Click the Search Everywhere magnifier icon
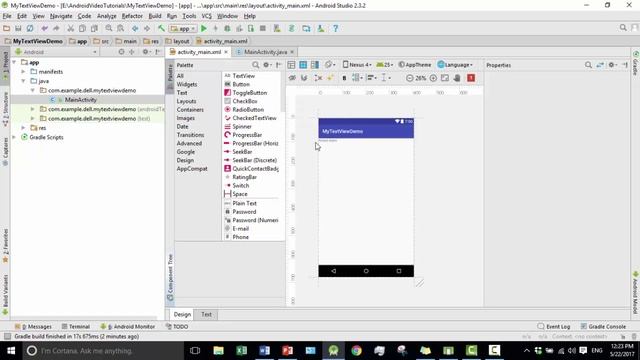Screen dimensions: 640x360 [623, 28]
